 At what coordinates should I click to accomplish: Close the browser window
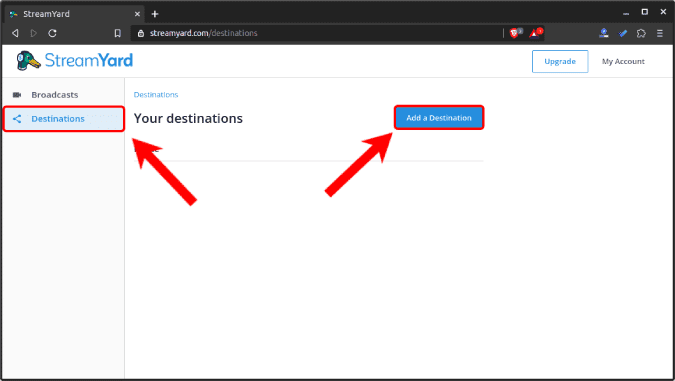[x=663, y=12]
